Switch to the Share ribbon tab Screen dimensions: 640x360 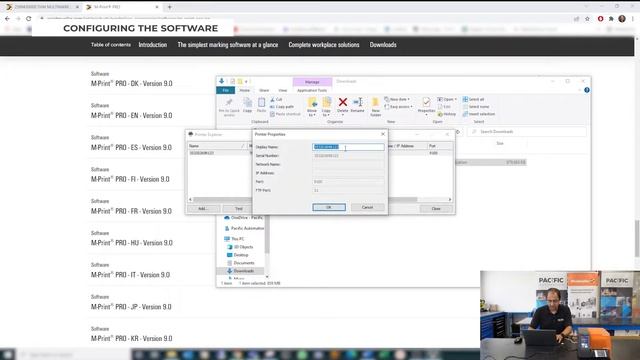pos(264,90)
